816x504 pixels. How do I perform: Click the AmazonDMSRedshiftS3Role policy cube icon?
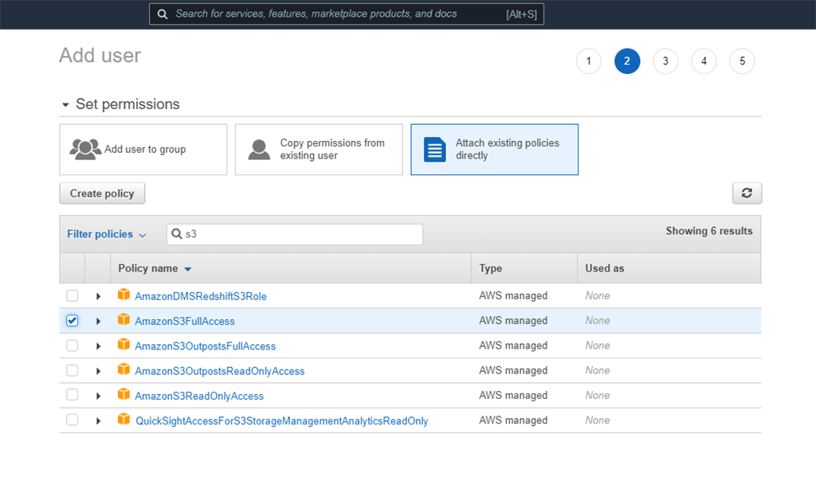point(124,295)
